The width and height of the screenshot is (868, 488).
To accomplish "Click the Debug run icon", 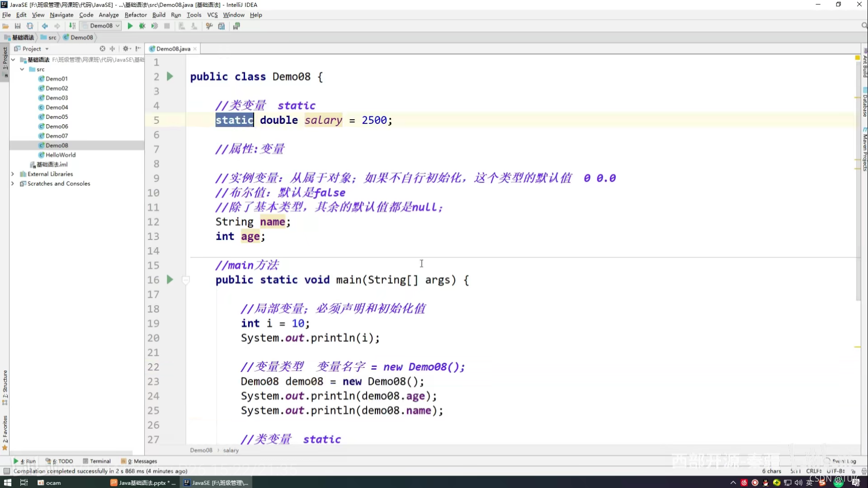I will pos(142,26).
